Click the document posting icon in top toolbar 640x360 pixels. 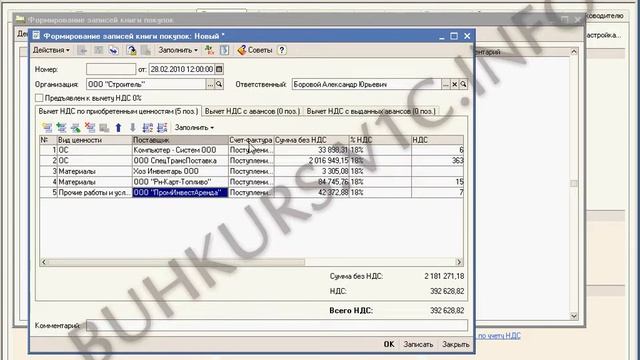click(x=131, y=50)
